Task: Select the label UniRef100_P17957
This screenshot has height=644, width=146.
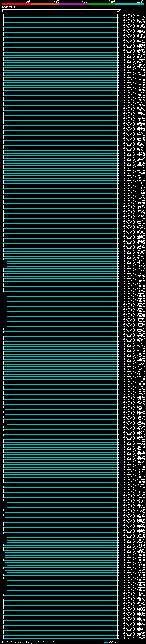Action: point(134,208)
